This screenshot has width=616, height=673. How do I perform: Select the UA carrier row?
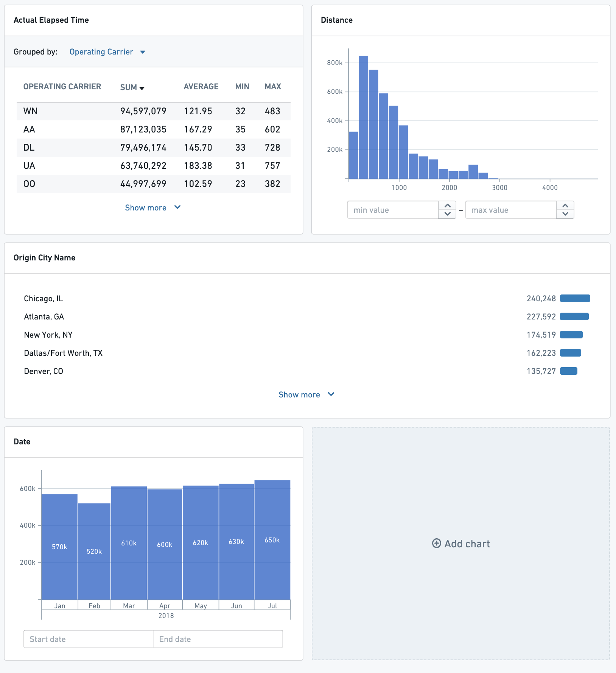(x=154, y=166)
